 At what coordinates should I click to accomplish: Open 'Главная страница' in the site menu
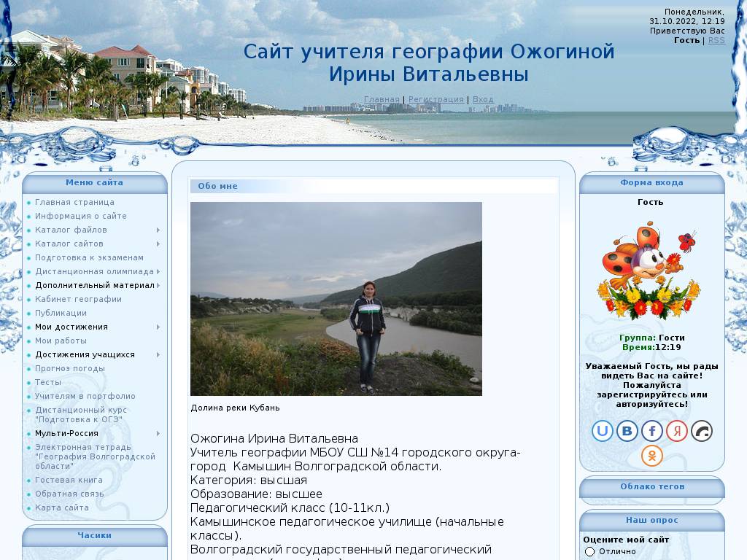(x=74, y=203)
